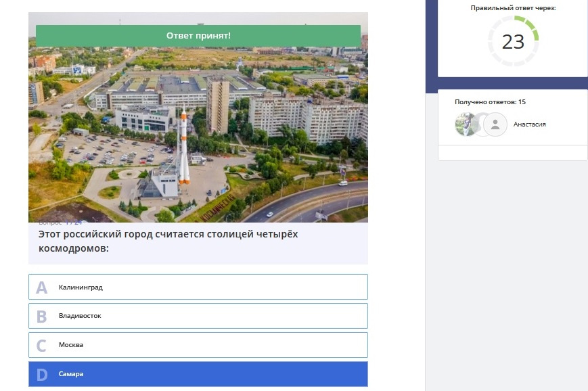Click the photo avatar in answers list
588x391 pixels.
pos(465,124)
